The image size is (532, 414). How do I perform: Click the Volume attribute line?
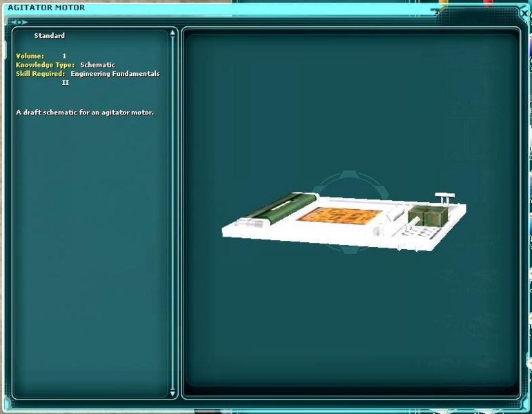point(41,56)
